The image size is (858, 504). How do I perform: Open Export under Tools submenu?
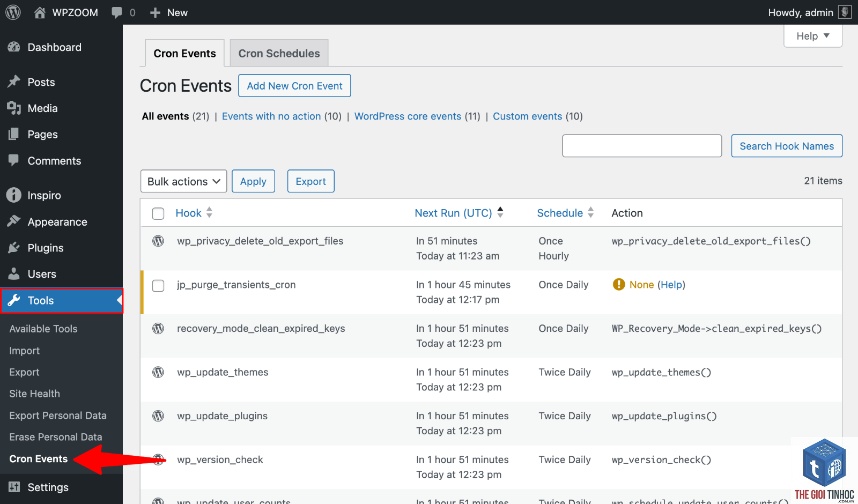24,372
